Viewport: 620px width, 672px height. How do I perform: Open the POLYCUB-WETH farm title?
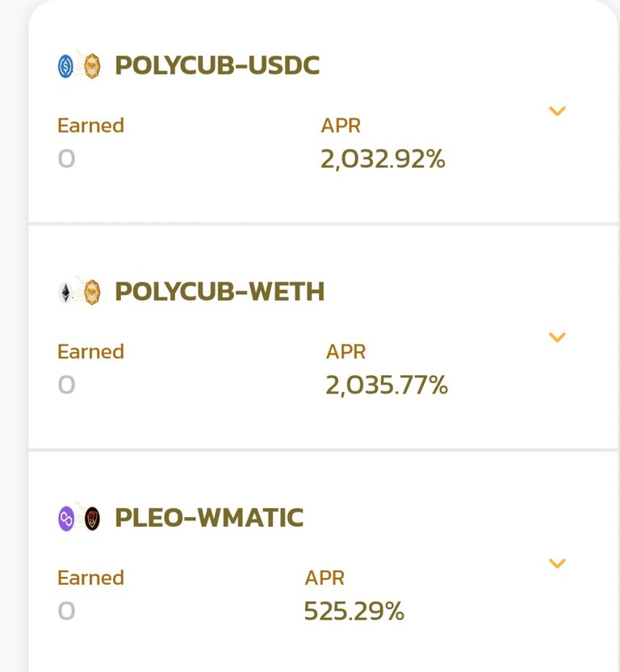(x=220, y=292)
